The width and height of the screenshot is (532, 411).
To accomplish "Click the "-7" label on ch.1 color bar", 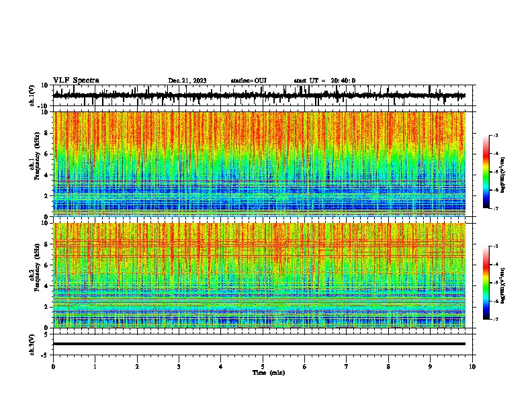I will click(x=496, y=208).
